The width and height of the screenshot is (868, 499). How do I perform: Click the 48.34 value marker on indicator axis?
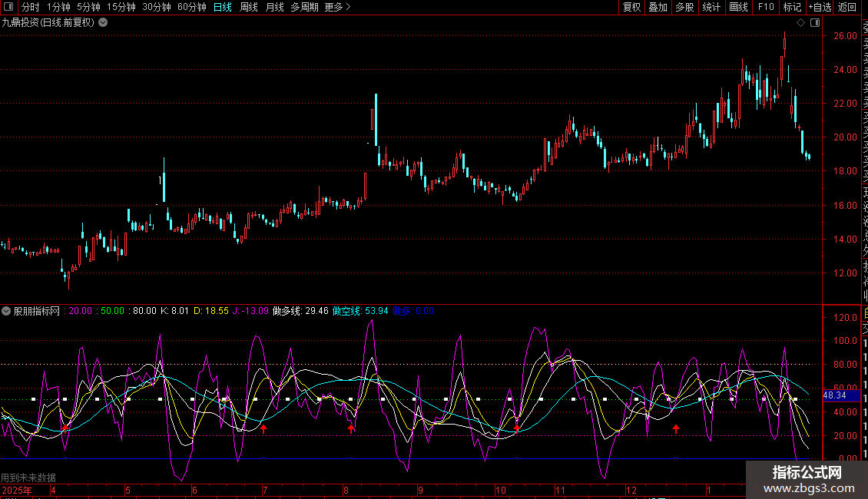pyautogui.click(x=834, y=395)
